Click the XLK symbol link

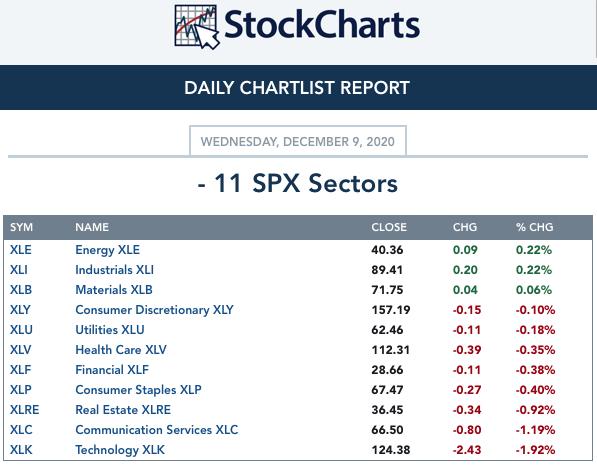tap(21, 450)
